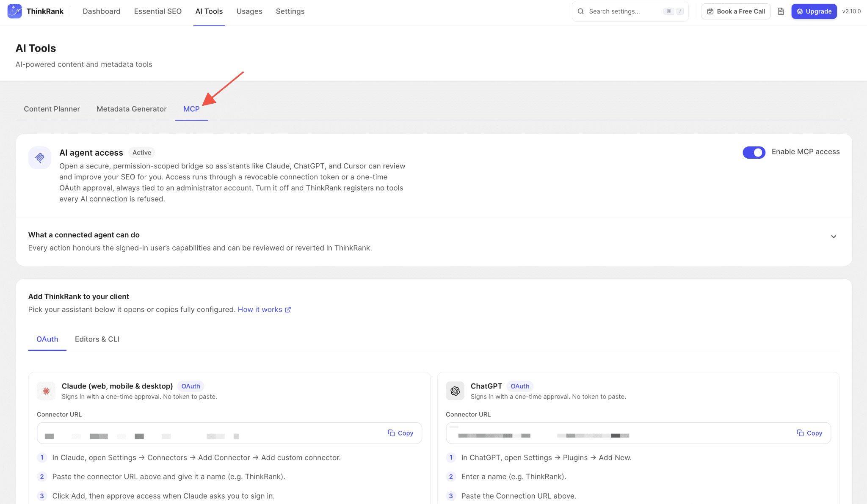Click "In ChatGPT, open Settings" step

(x=546, y=458)
